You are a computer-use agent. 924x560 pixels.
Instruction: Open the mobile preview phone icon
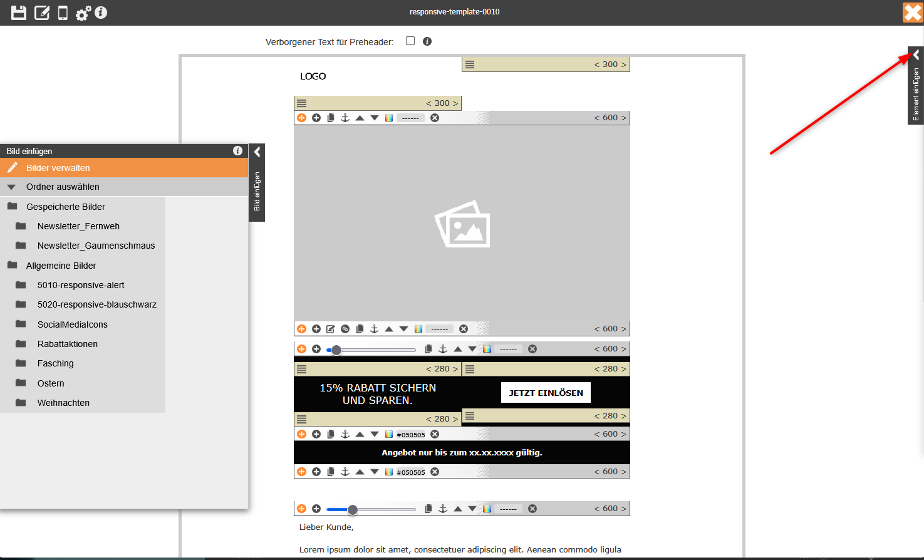[x=63, y=13]
